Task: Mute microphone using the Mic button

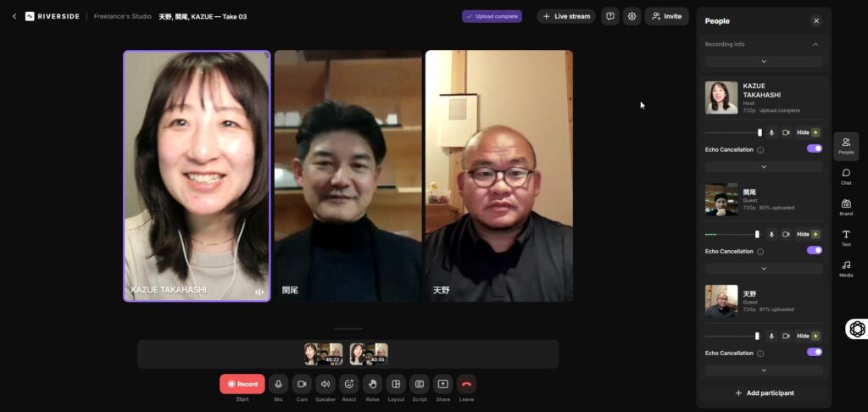Action: click(278, 384)
